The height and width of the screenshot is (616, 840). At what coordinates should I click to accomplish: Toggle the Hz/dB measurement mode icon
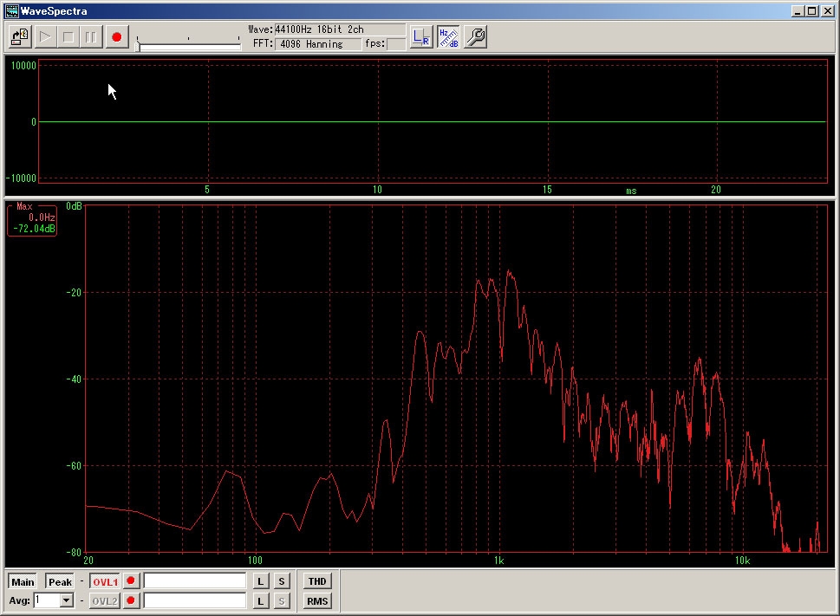coord(448,37)
